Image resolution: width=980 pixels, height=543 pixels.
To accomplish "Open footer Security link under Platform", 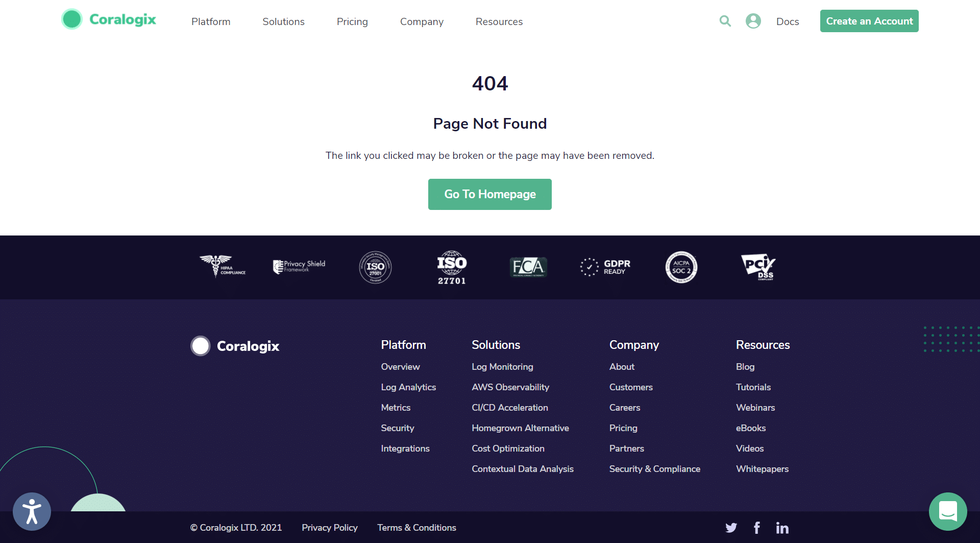I will (398, 428).
